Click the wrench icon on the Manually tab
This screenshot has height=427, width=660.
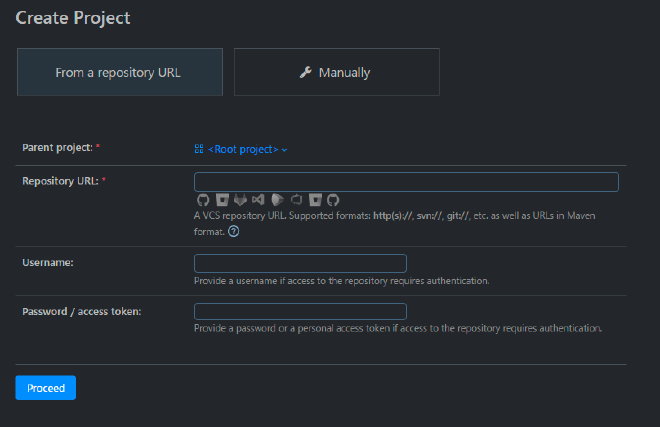pos(306,72)
